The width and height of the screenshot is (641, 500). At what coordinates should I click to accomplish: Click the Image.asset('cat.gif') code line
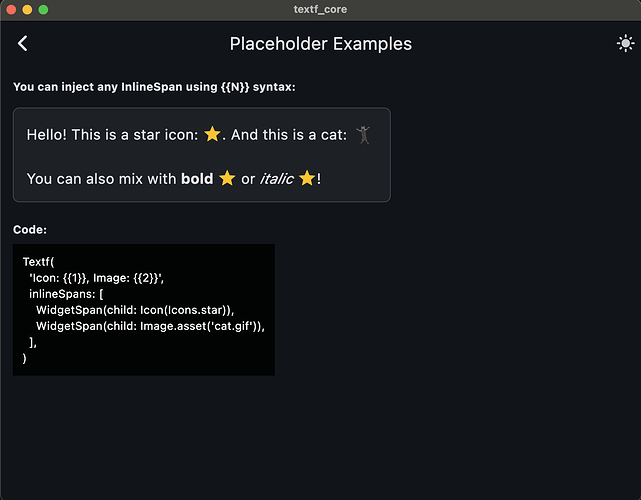click(x=156, y=326)
